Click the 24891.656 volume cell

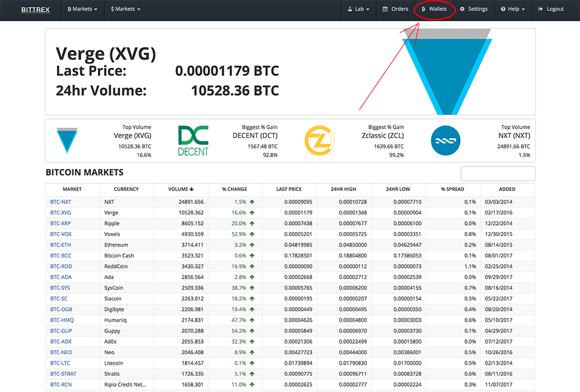[x=191, y=202]
